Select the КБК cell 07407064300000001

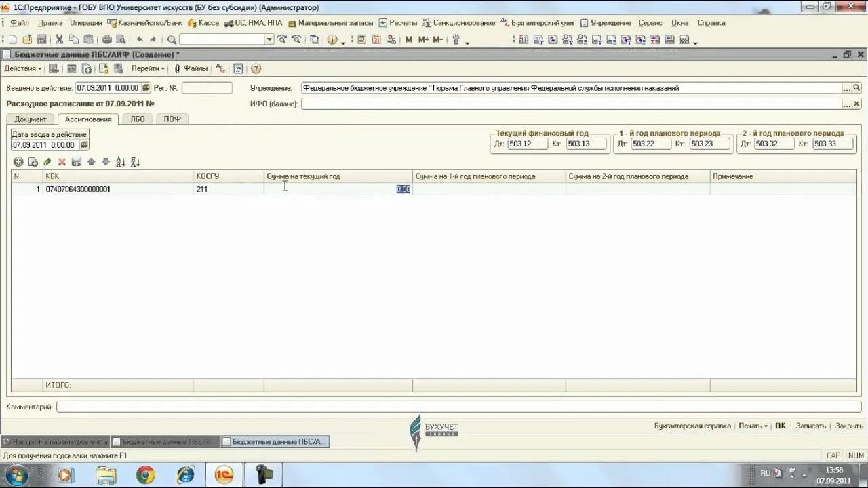(118, 189)
